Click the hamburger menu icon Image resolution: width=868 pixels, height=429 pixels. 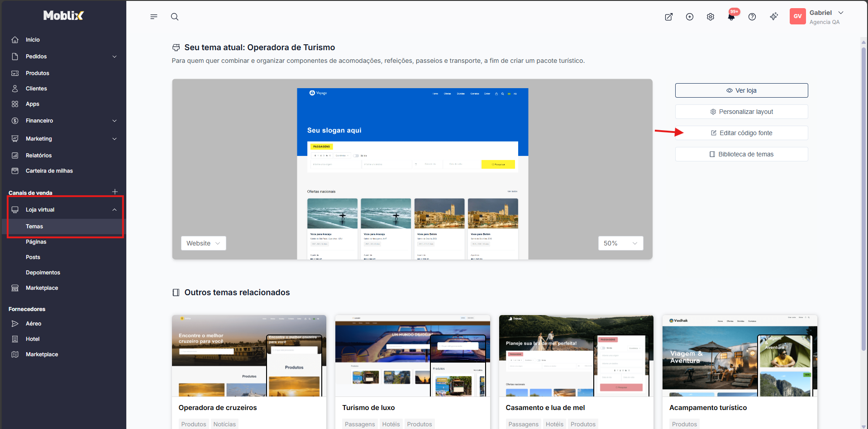154,17
